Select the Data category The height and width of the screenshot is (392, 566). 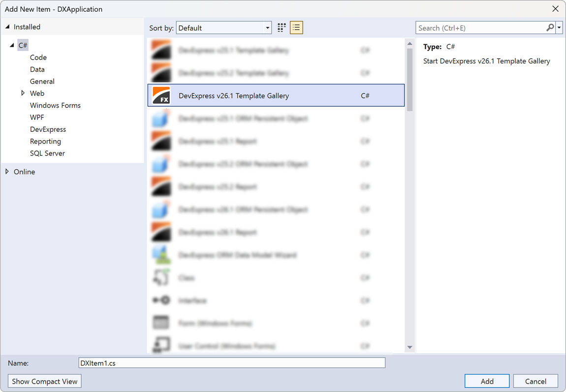[x=37, y=69]
